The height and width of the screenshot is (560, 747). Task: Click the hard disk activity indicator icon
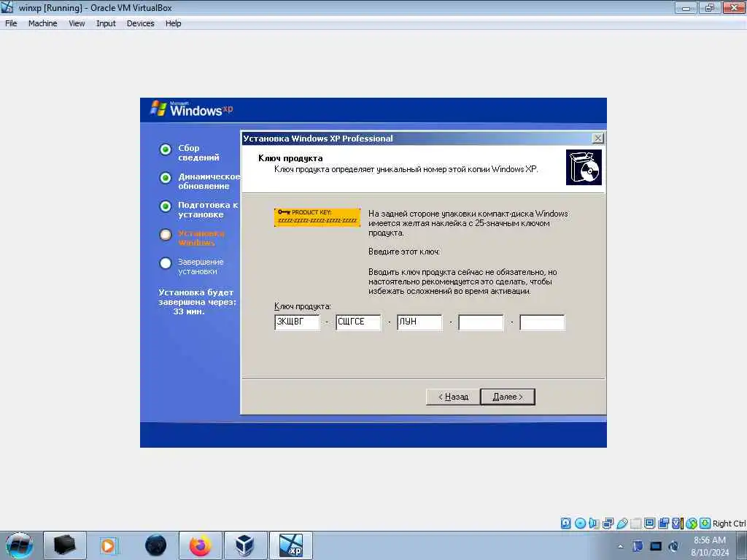565,524
